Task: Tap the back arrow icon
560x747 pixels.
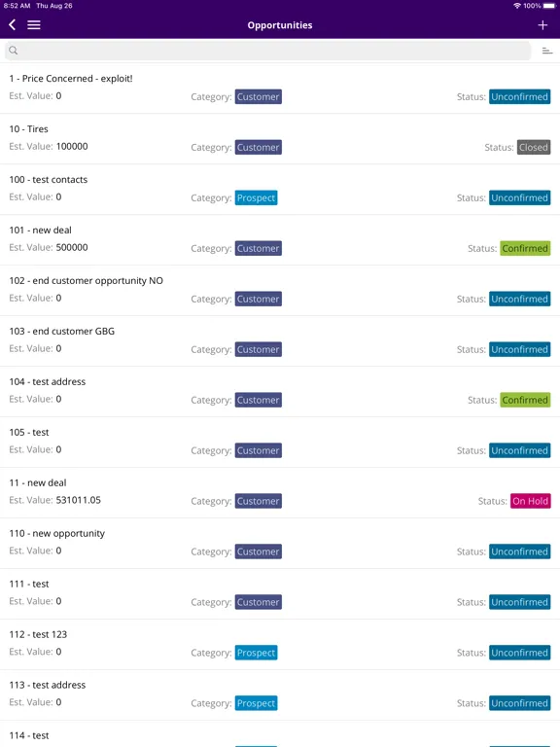Action: point(13,24)
